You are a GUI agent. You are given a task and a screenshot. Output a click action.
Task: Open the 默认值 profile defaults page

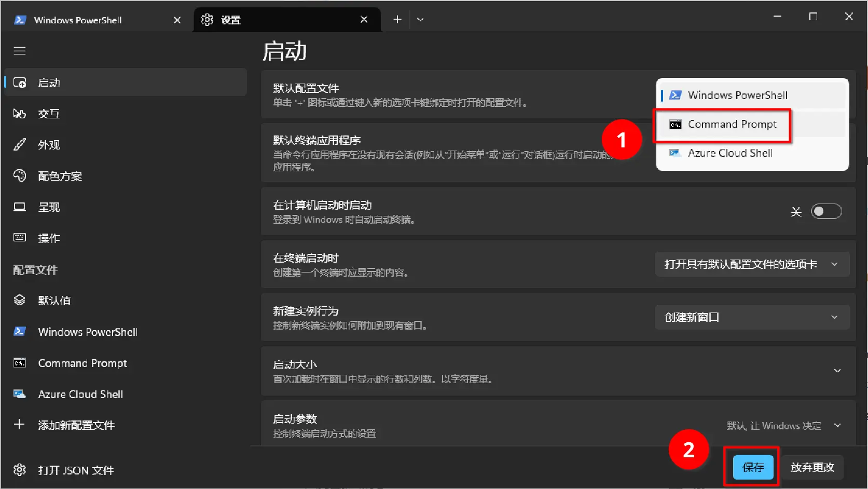point(126,301)
